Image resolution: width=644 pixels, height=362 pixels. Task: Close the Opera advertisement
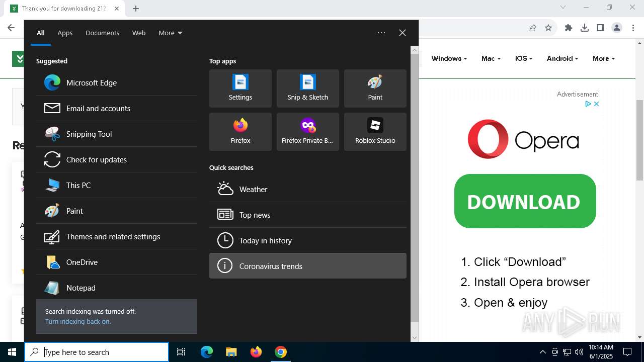596,104
